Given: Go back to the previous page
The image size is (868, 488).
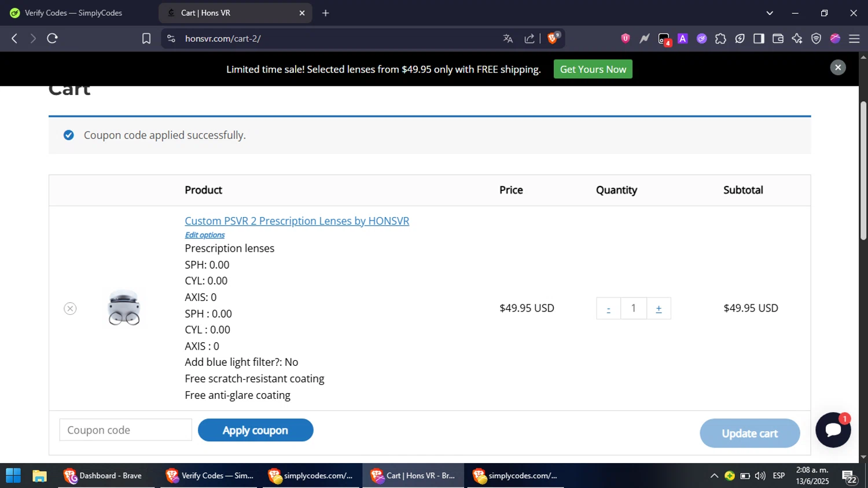Looking at the screenshot, I should point(14,39).
